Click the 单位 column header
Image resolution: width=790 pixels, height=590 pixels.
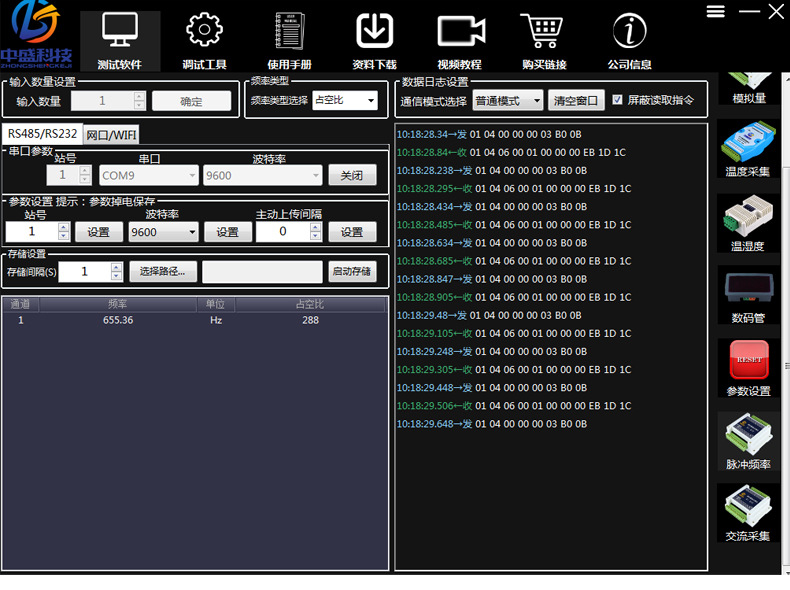(216, 304)
